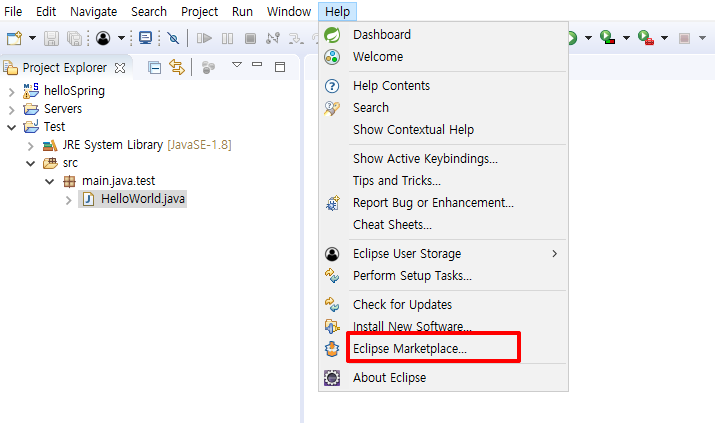Click the Step Into toolbar icon
Image resolution: width=715 pixels, height=423 pixels.
pos(296,39)
